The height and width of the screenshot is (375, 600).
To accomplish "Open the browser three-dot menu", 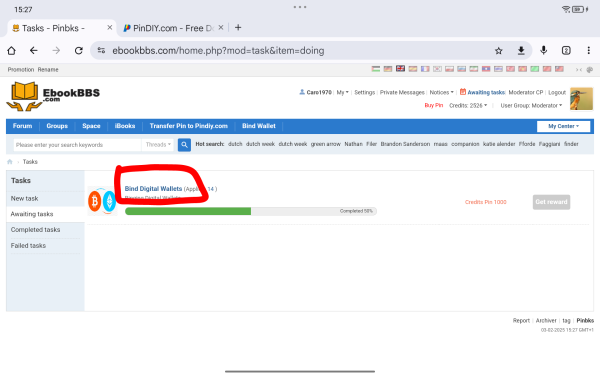I will pyautogui.click(x=589, y=51).
